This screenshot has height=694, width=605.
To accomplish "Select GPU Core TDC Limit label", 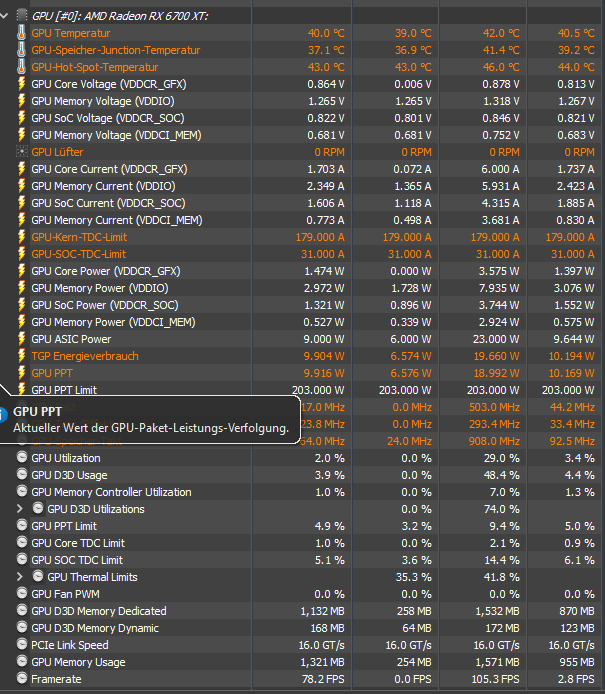I will 78,543.
